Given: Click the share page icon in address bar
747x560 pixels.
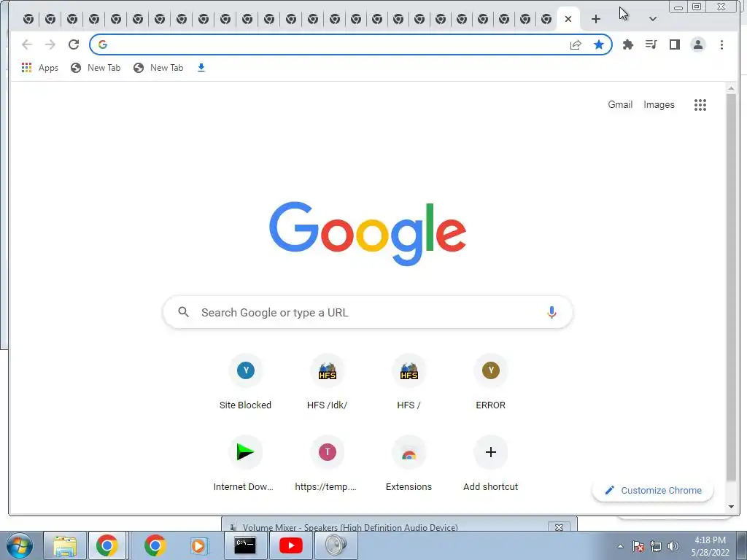Looking at the screenshot, I should pos(576,44).
